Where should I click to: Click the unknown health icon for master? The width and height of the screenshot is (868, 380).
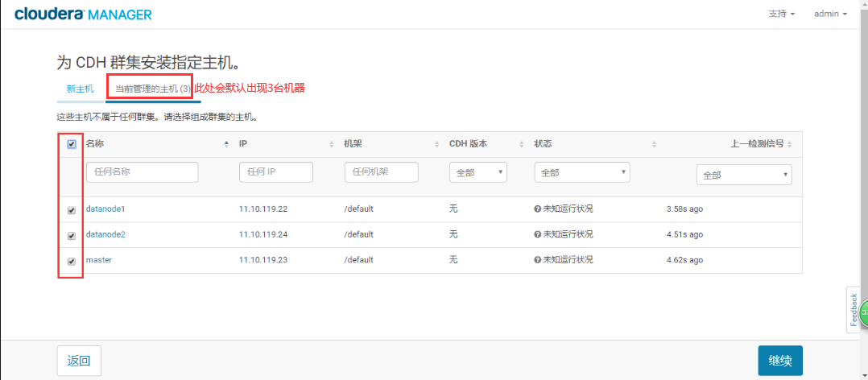coord(537,260)
